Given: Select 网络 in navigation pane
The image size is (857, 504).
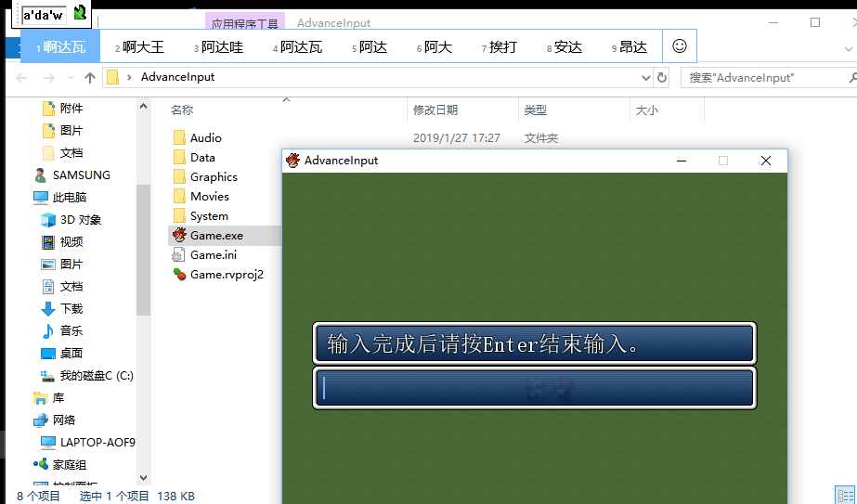Looking at the screenshot, I should point(64,420).
